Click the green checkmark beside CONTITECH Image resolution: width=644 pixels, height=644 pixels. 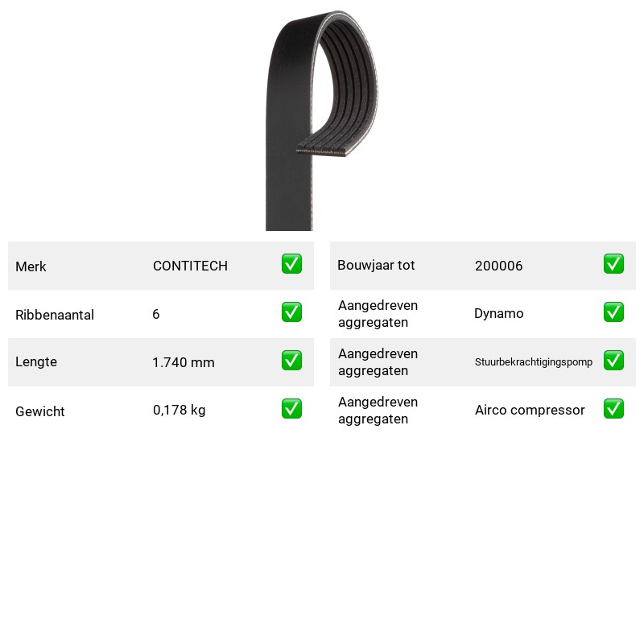click(x=291, y=264)
